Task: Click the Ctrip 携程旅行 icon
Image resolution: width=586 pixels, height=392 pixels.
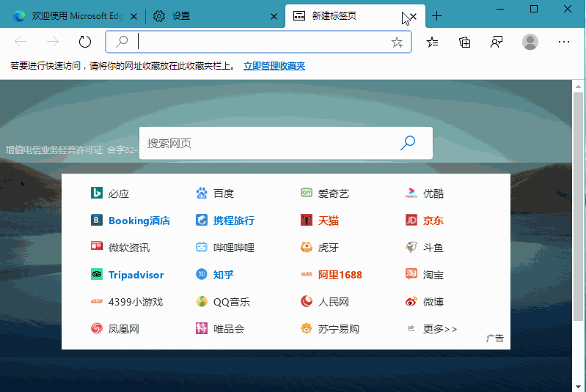Action: click(x=202, y=220)
